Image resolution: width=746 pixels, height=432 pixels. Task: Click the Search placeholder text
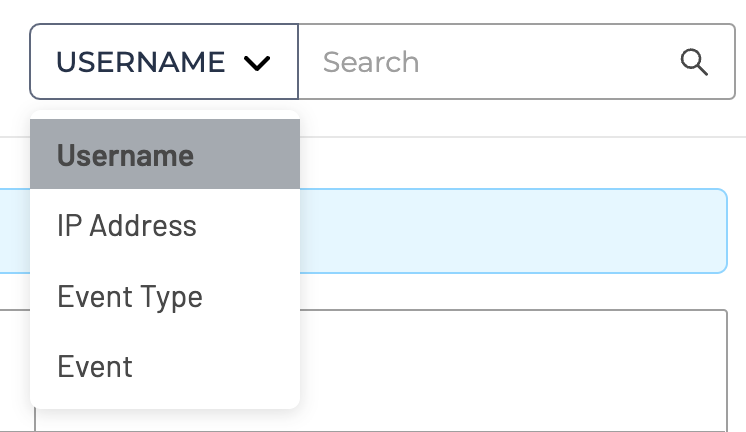(371, 62)
